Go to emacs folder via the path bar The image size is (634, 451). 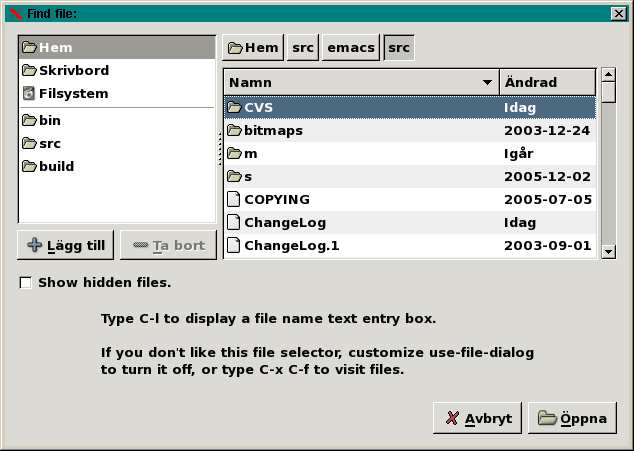[351, 48]
